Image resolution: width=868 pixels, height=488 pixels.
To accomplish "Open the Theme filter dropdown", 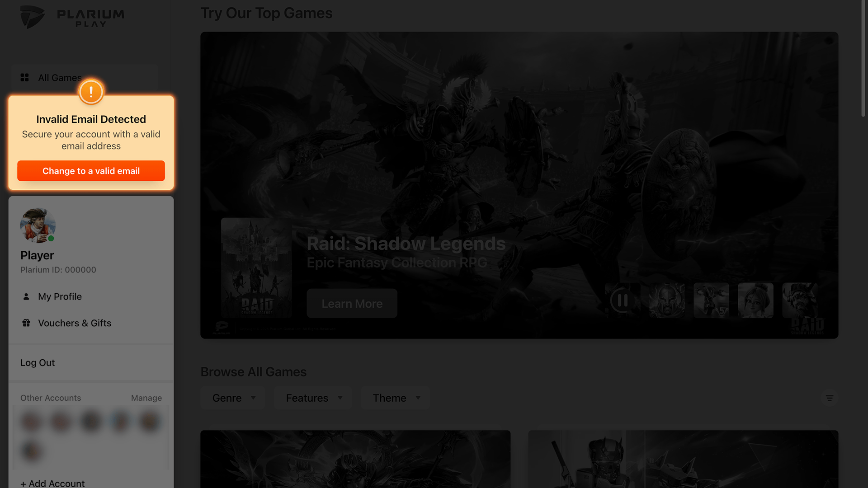I will [x=395, y=398].
